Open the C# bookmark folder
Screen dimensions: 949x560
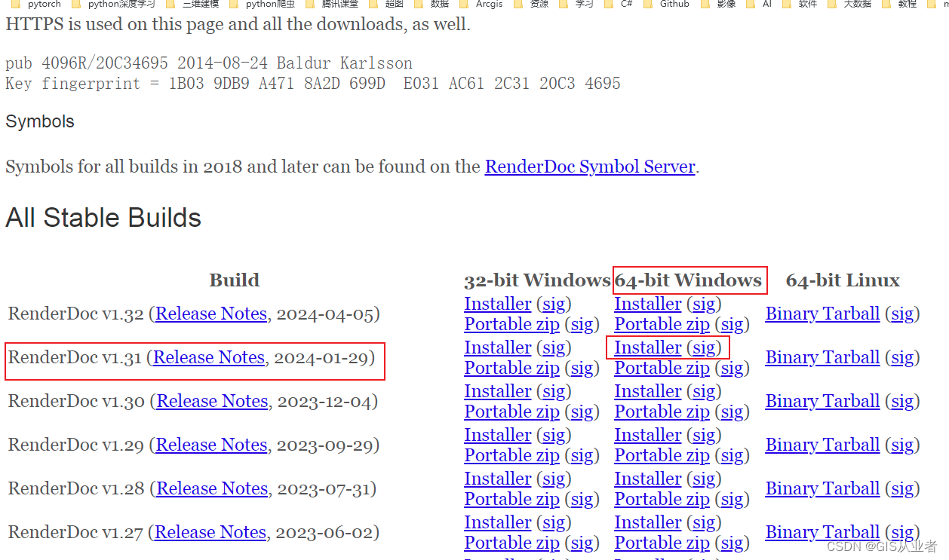(x=619, y=4)
